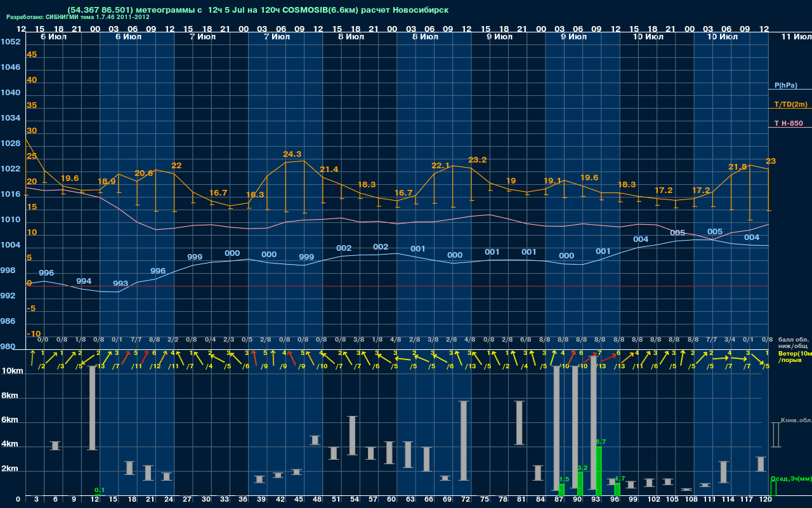
Task: Click the gray cloud bar above hour 12
Action: point(93,408)
